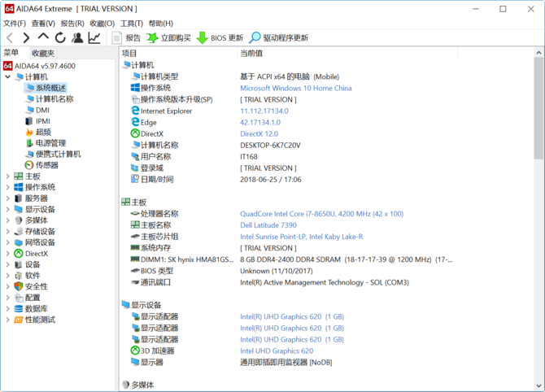Open Dell Latitude 7390 link

[268, 225]
